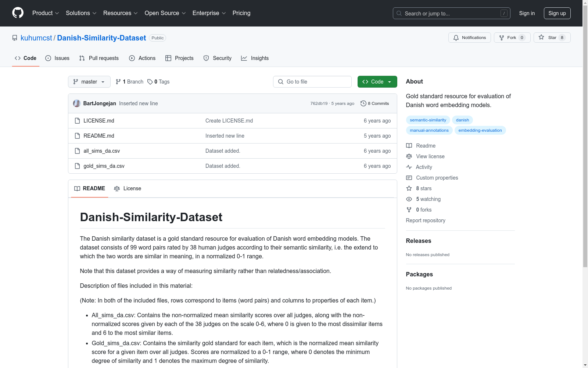Click the manual-annotations topic tag
This screenshot has width=588, height=368.
tap(429, 130)
